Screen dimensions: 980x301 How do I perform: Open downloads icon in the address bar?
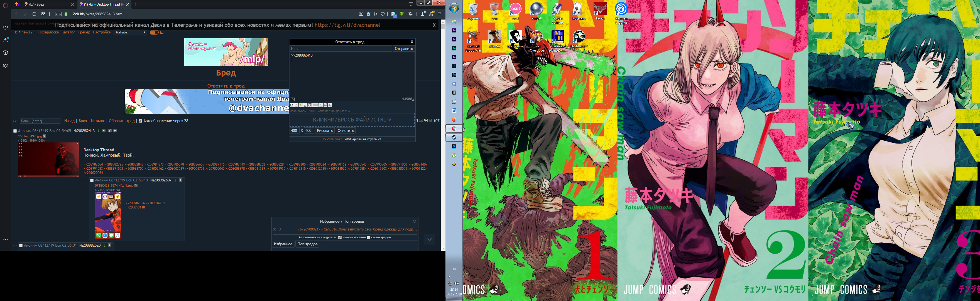coord(423,14)
